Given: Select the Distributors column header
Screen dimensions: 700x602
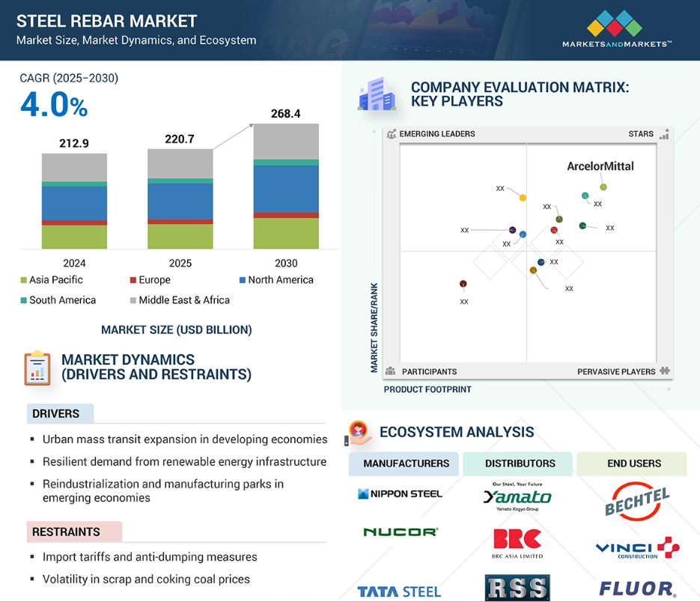Looking at the screenshot, I should click(518, 463).
